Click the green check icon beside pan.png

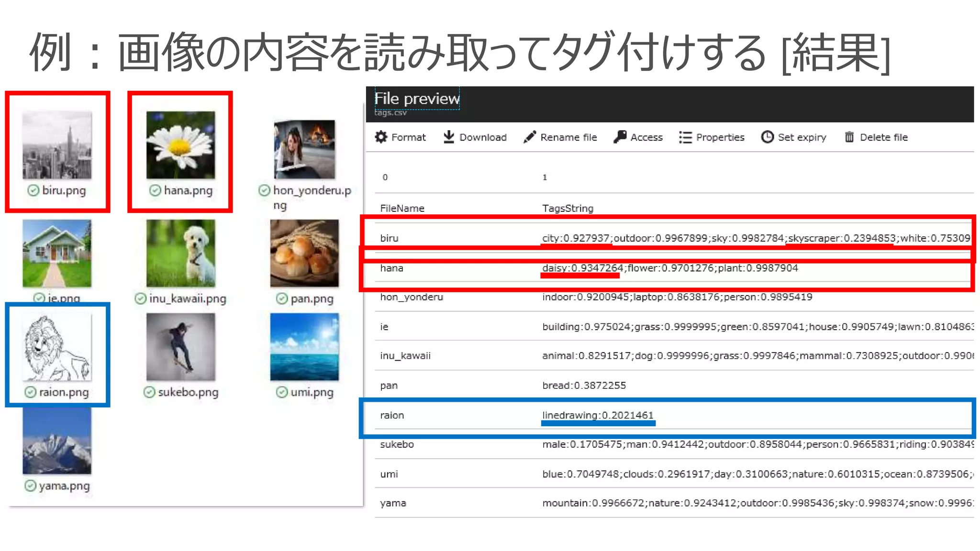pos(282,298)
